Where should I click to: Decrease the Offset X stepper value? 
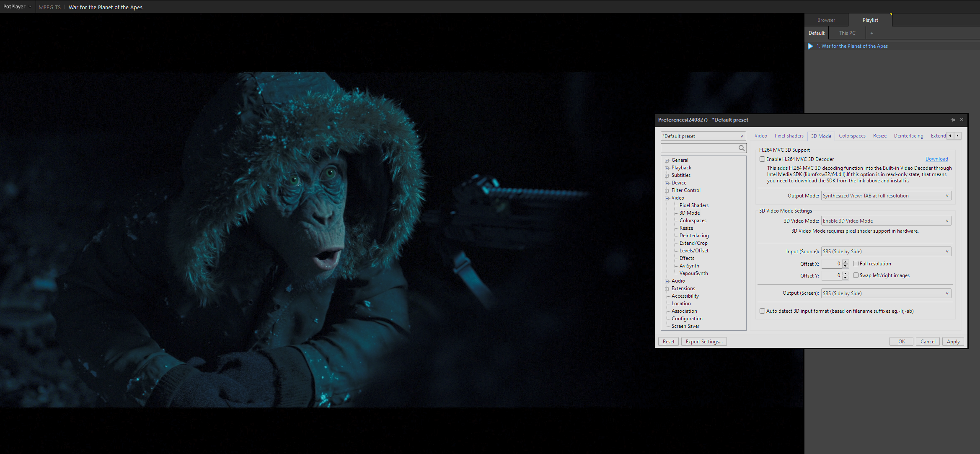pyautogui.click(x=846, y=266)
